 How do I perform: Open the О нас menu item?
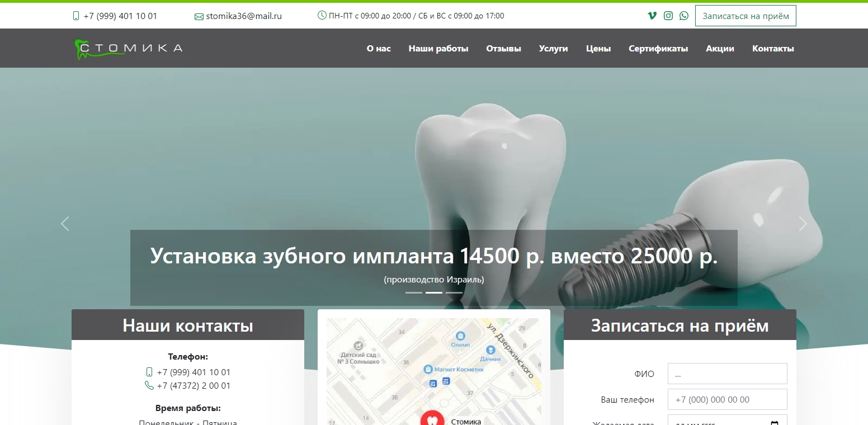pyautogui.click(x=378, y=48)
